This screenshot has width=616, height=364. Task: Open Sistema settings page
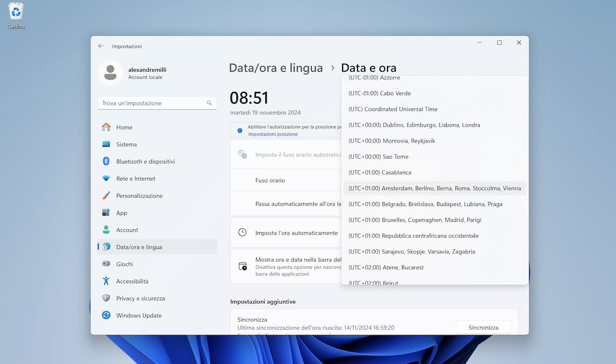(x=157, y=144)
